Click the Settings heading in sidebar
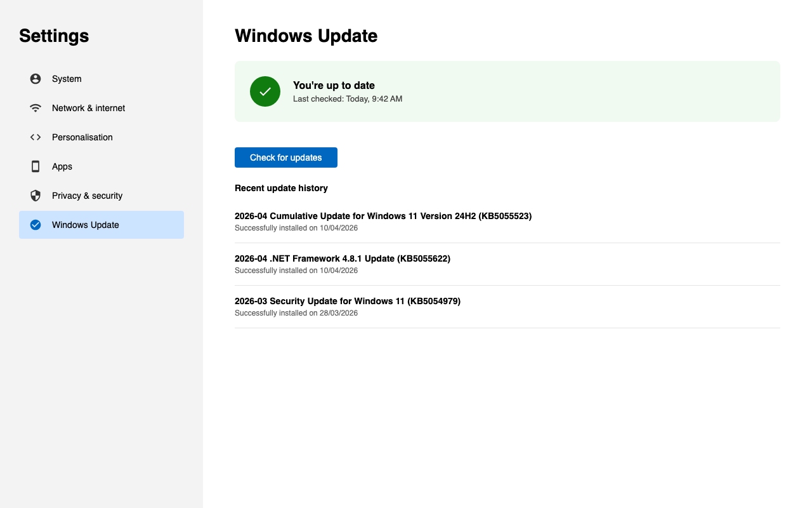 (x=54, y=36)
